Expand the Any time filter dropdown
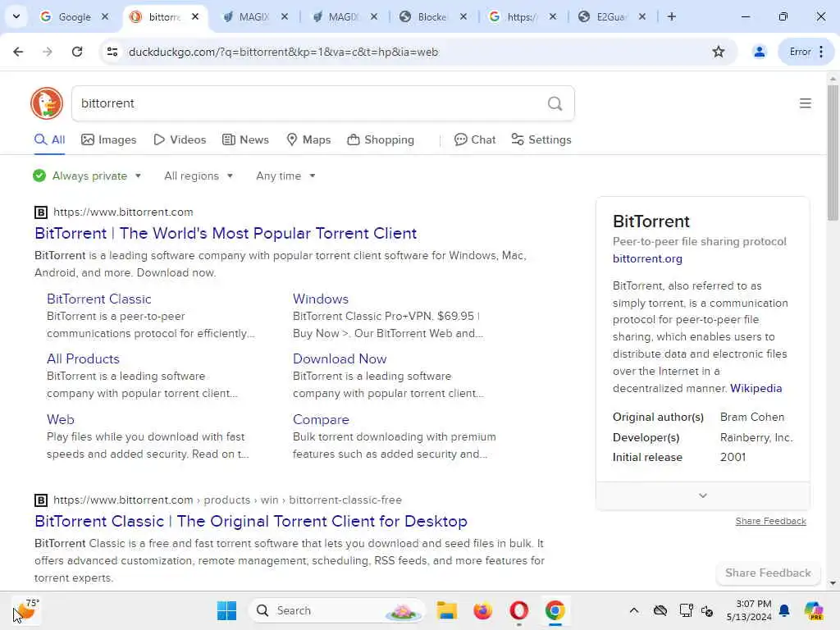840x630 pixels. tap(285, 176)
